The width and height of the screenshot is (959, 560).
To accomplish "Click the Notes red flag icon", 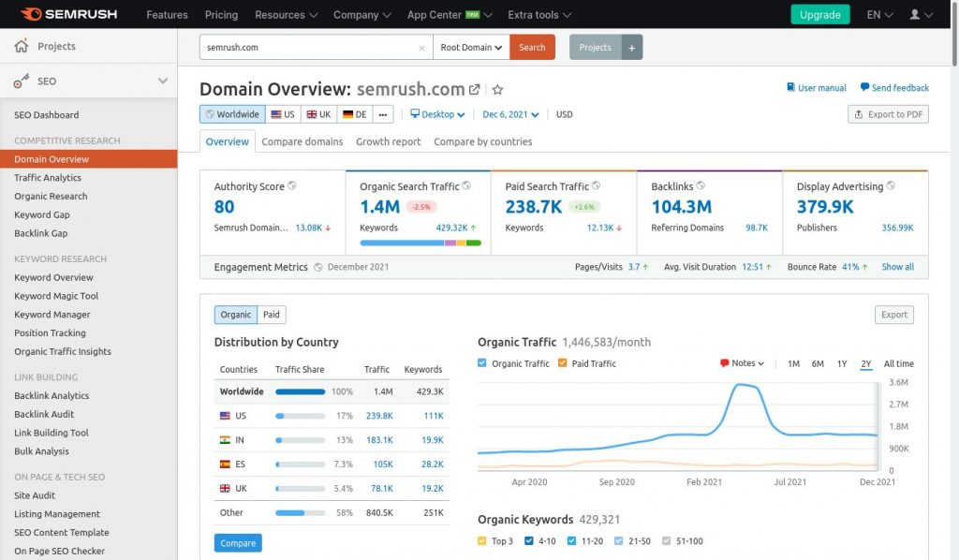I will pos(724,363).
